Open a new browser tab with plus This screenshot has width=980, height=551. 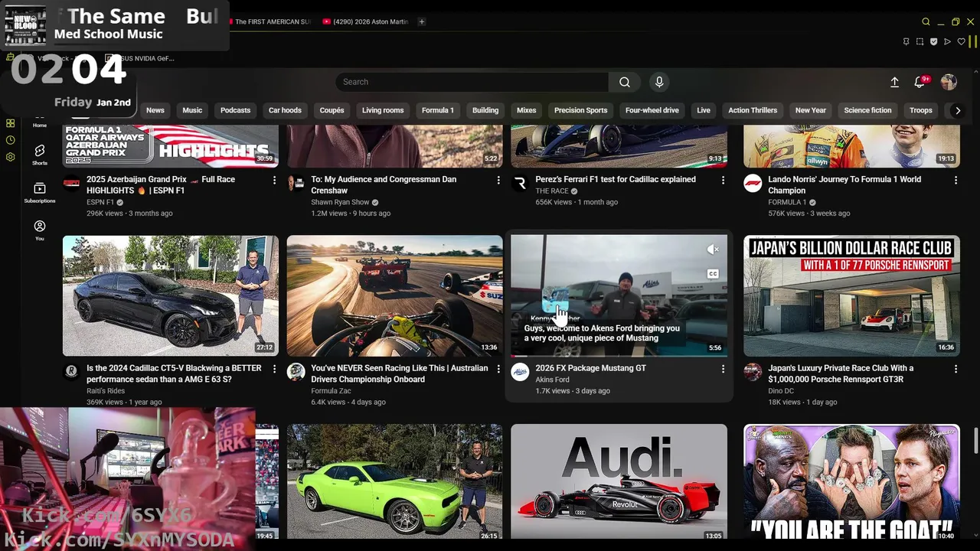point(421,21)
